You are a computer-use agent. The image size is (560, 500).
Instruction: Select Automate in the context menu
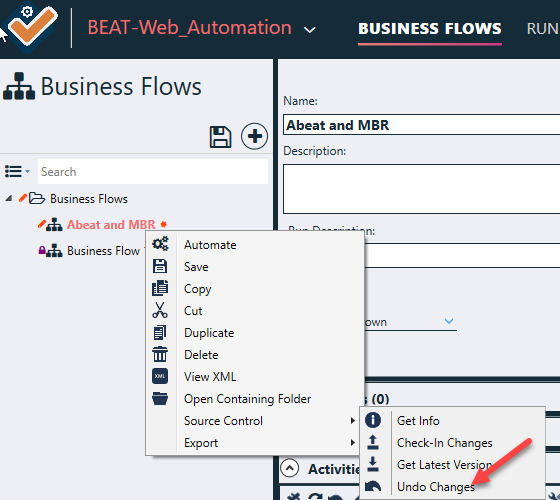tap(210, 245)
